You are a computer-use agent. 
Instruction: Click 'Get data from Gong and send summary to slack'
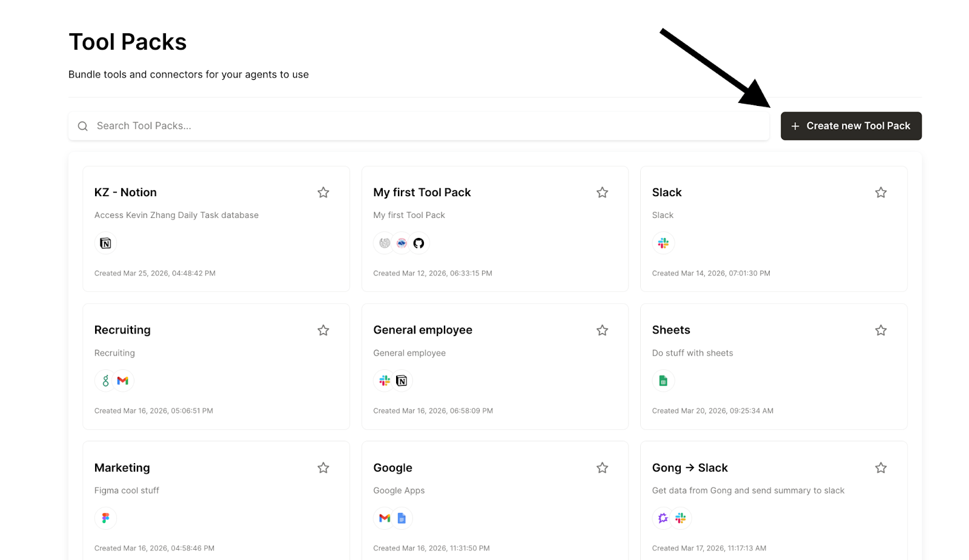748,490
